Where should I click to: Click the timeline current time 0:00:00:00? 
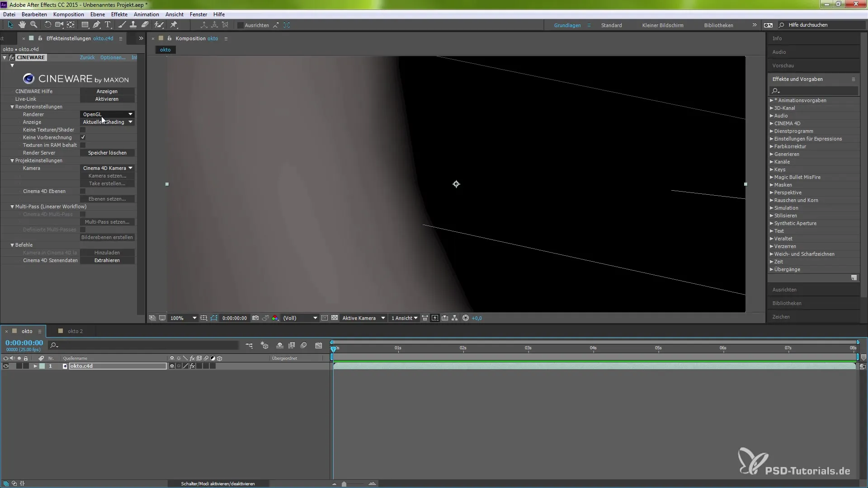point(24,343)
